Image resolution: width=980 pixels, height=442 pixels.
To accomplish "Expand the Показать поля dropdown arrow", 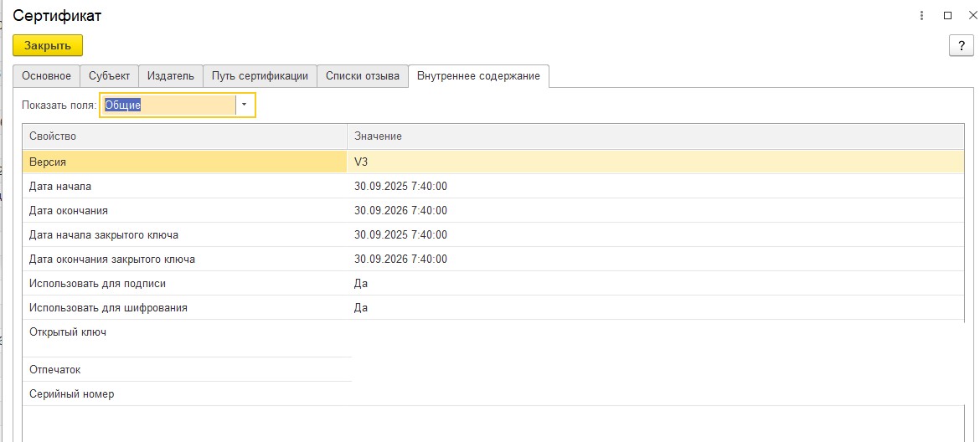I will 245,105.
